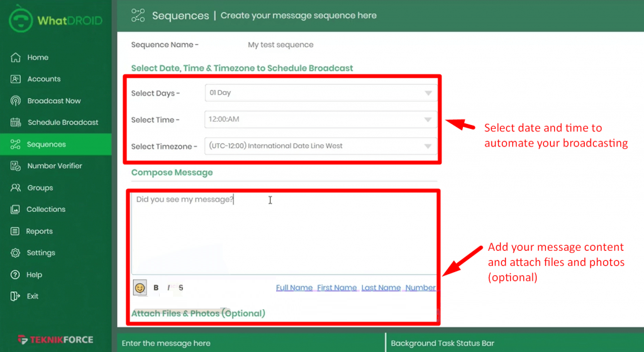Select the Schedule Broadcast calendar icon
Screen dimensions: 644x352
(x=16, y=123)
